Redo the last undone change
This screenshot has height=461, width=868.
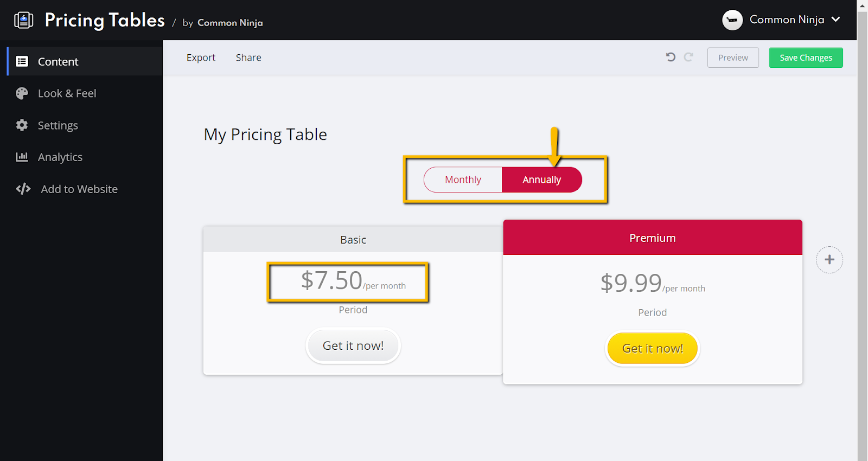pyautogui.click(x=688, y=57)
